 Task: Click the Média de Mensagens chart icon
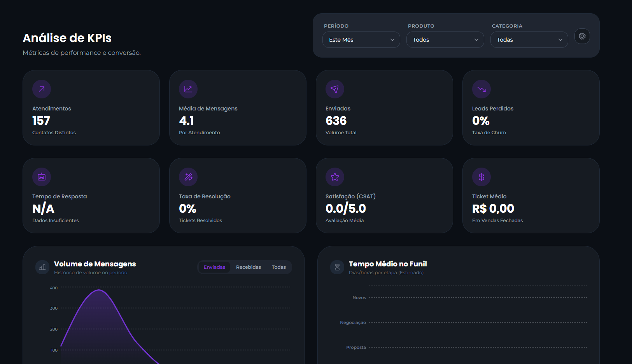188,89
